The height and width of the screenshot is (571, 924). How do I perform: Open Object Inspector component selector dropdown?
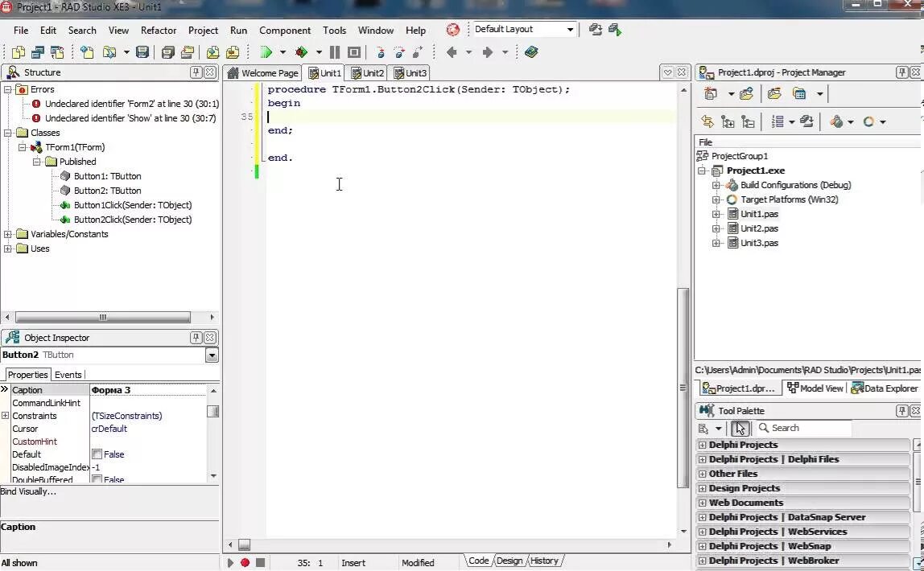click(x=212, y=355)
